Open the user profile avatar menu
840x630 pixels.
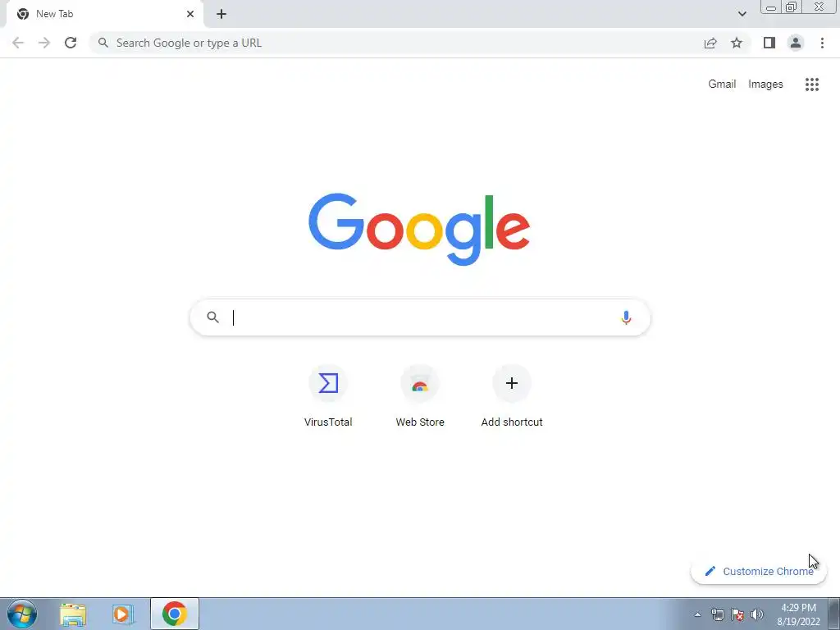coord(796,43)
